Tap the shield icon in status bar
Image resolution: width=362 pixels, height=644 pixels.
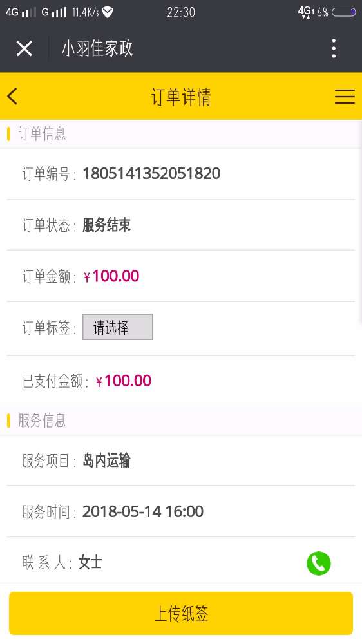107,12
